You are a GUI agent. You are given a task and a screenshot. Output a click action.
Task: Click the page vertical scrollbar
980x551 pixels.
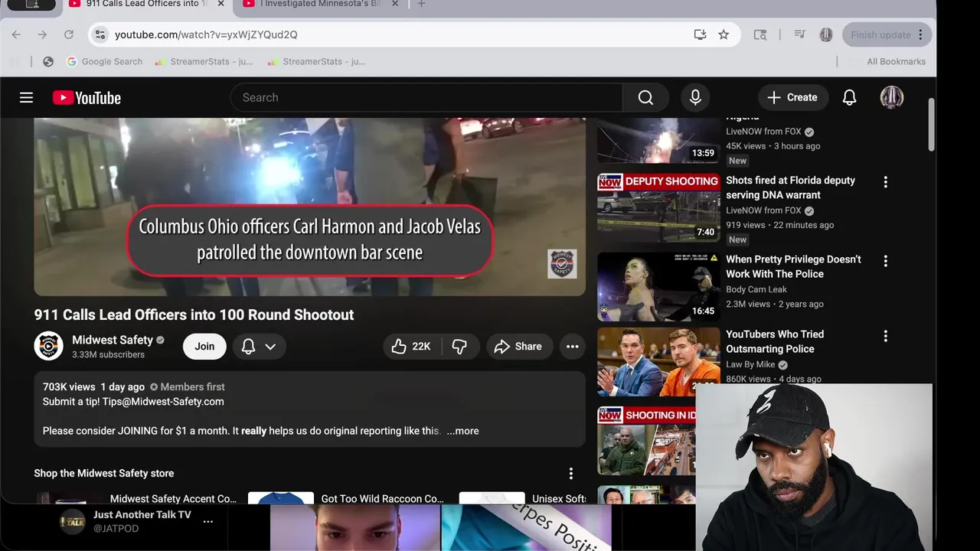tap(931, 124)
